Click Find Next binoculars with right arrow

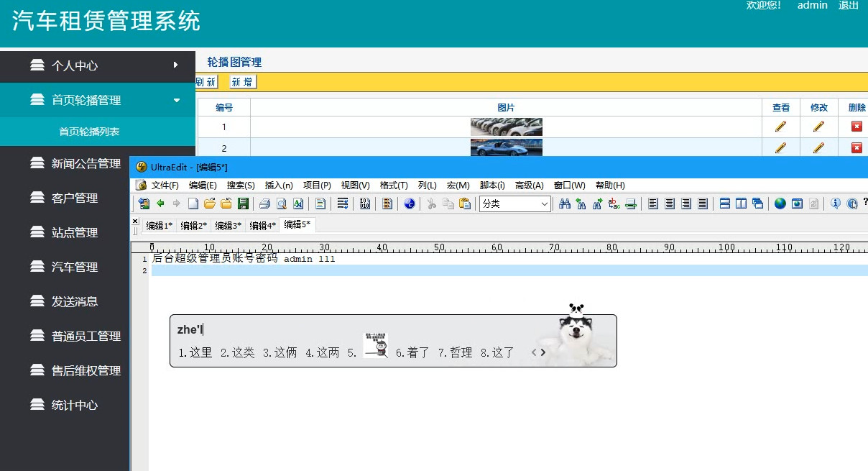point(598,204)
